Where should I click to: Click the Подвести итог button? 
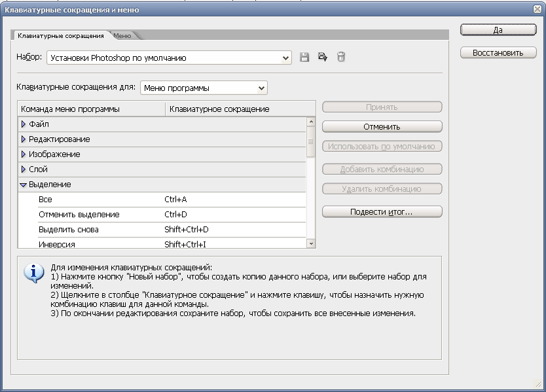(382, 211)
